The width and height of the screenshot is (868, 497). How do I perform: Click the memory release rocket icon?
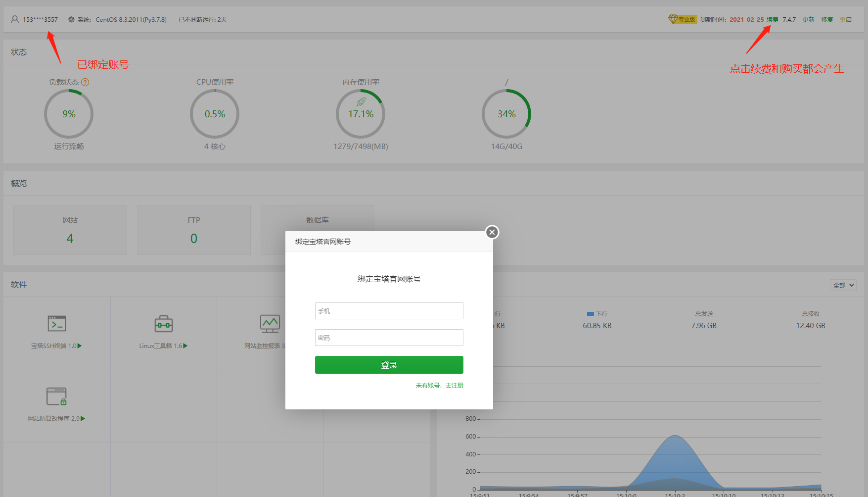[x=361, y=102]
